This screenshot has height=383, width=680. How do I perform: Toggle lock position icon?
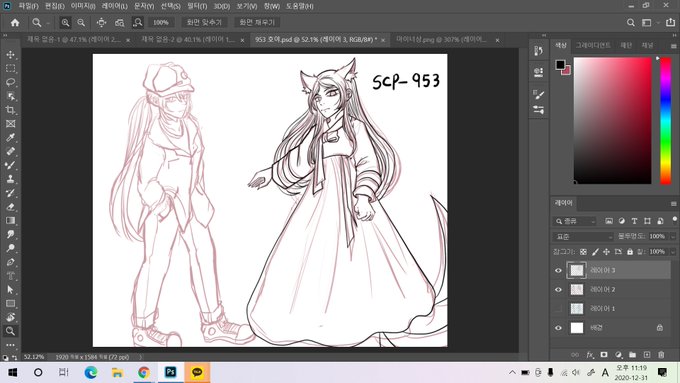[606, 252]
